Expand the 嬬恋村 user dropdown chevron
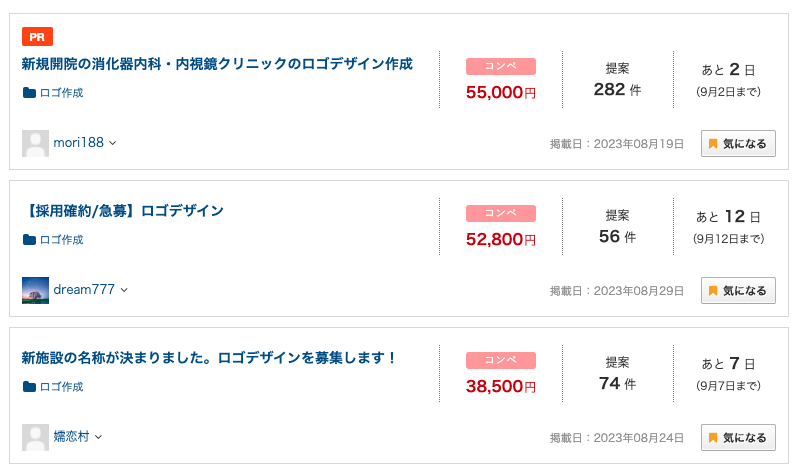 click(x=99, y=437)
